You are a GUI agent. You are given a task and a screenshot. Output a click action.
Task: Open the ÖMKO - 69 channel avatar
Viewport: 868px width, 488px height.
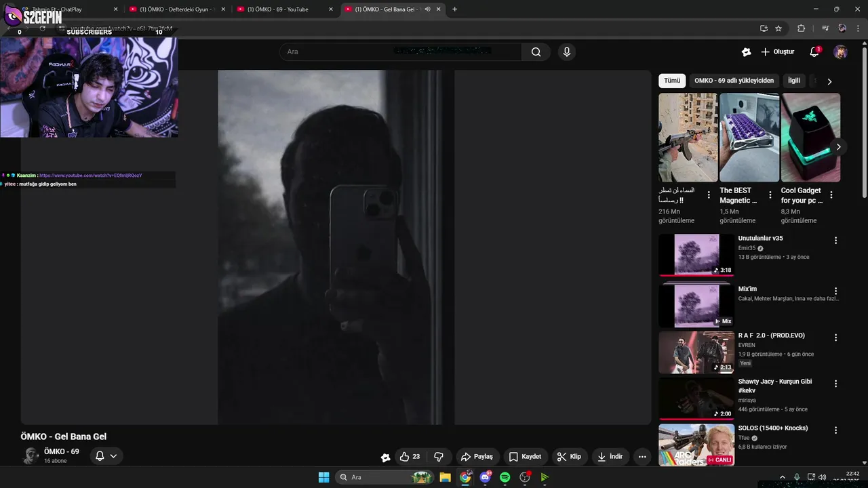(31, 455)
